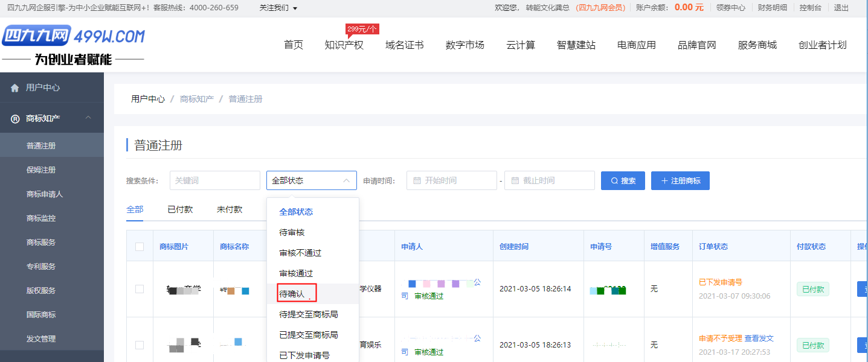The height and width of the screenshot is (362, 868).
Task: Click the calendar icon in 截止时间 field
Action: click(515, 180)
